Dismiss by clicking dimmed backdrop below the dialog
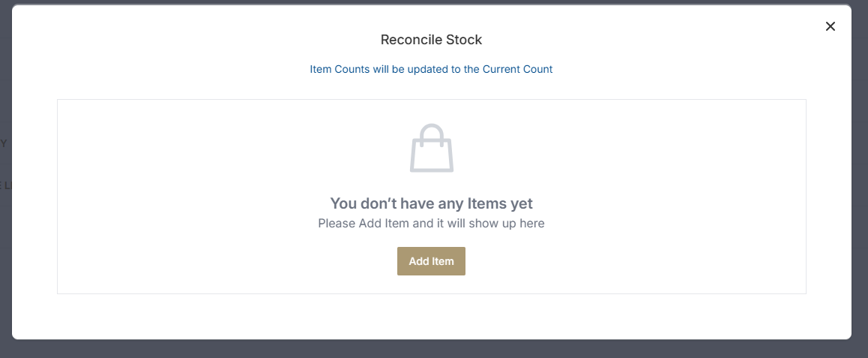The image size is (868, 358). [431, 350]
